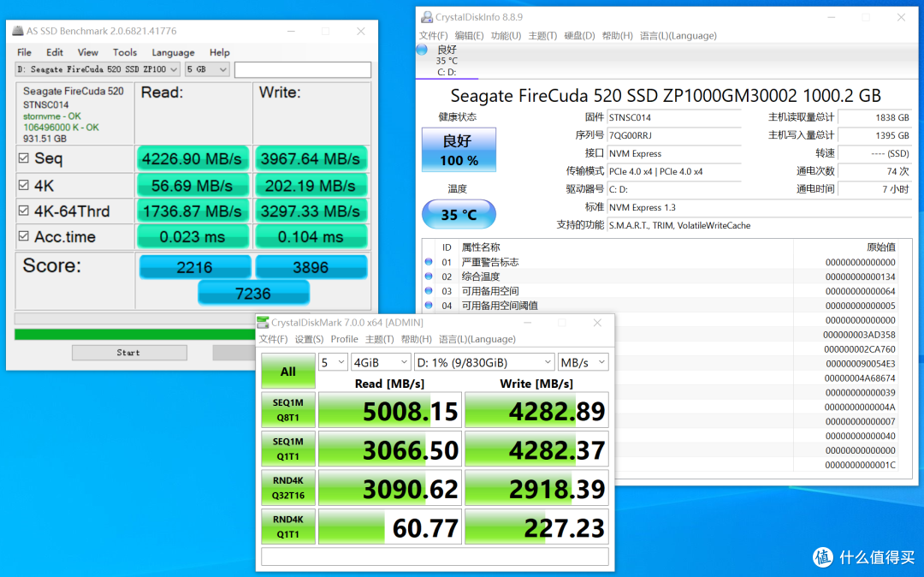Uncheck the Seq test checkbox
The image size is (924, 577).
click(24, 158)
